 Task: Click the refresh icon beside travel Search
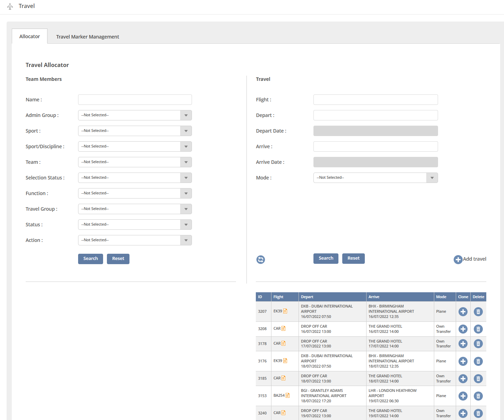[x=261, y=260]
